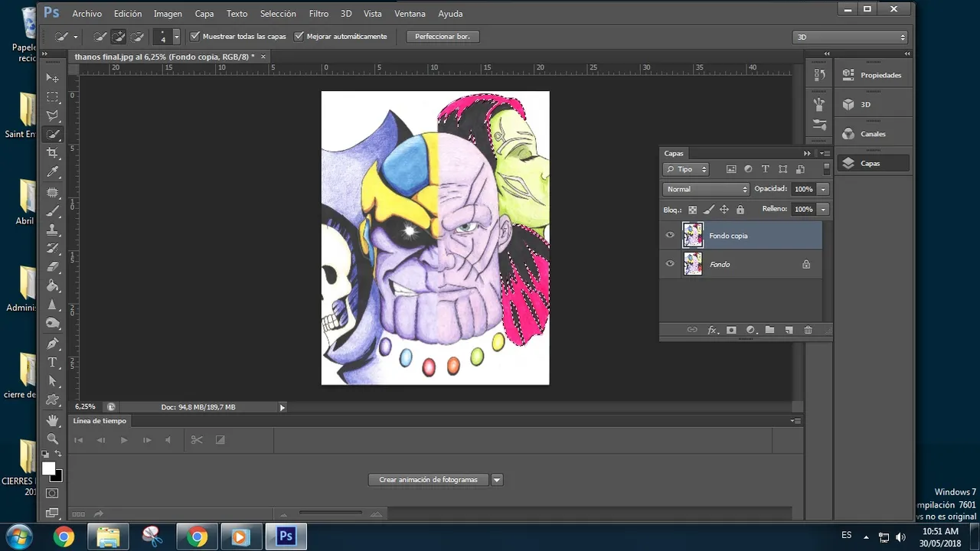Open the Archivo menu

[87, 14]
